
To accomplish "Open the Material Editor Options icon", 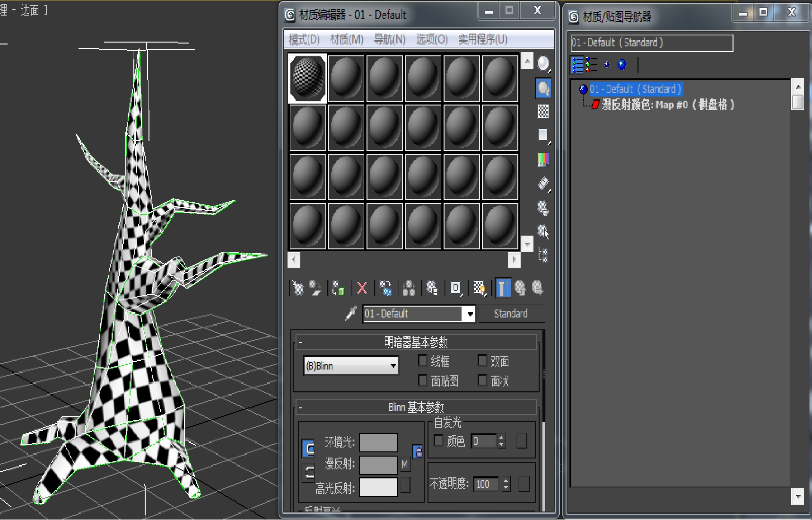I will (543, 207).
